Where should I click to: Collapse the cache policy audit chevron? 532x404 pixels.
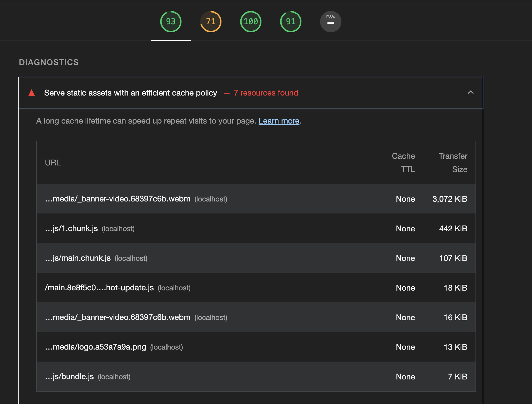(x=470, y=93)
